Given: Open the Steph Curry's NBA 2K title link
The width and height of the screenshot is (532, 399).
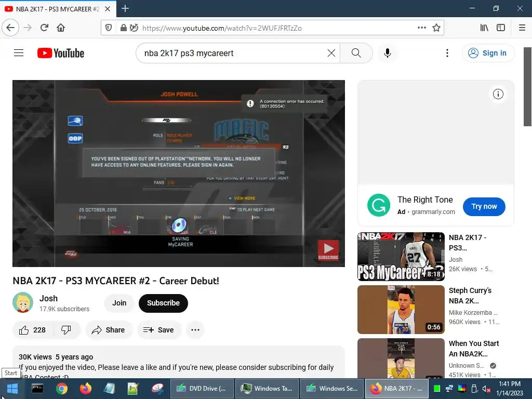Looking at the screenshot, I should 470,296.
